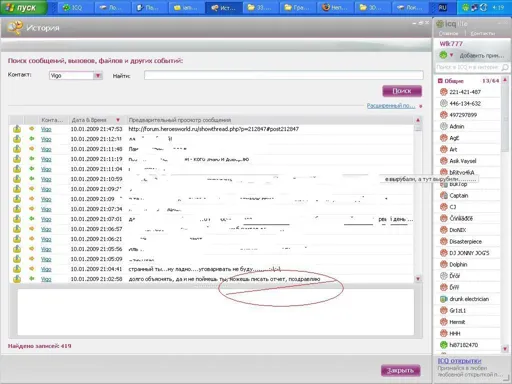Viewport: 512px width, 384px height.
Task: Click the status icon next to Dolphin
Action: [443, 264]
